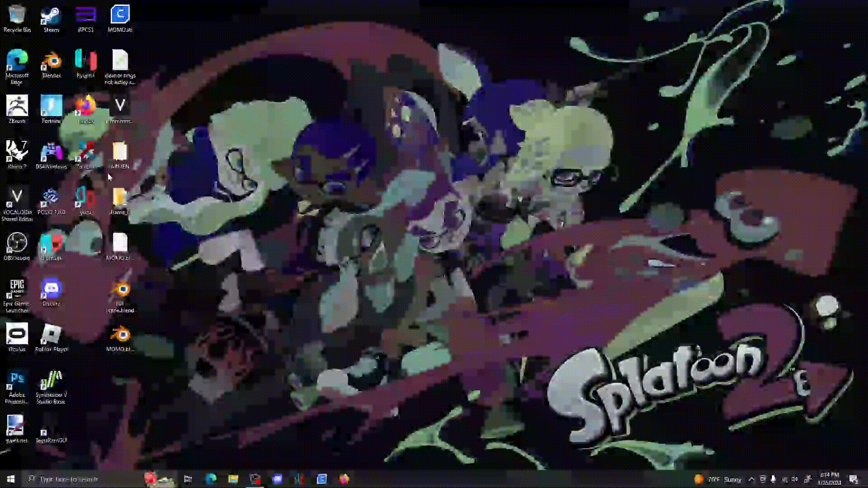868x488 pixels.
Task: Select the VOCALOID6 Shared Editor shortcut
Action: coord(17,204)
